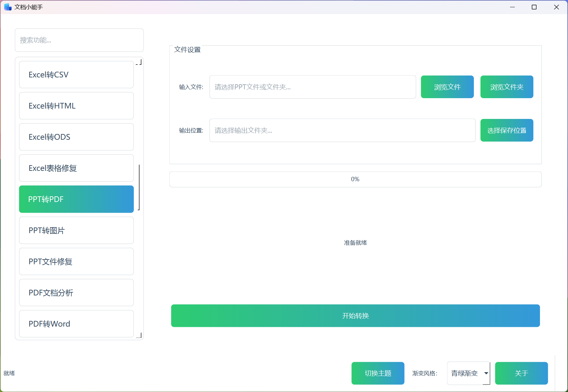Open the 青绿渐变 gradient style dropdown

coord(469,373)
